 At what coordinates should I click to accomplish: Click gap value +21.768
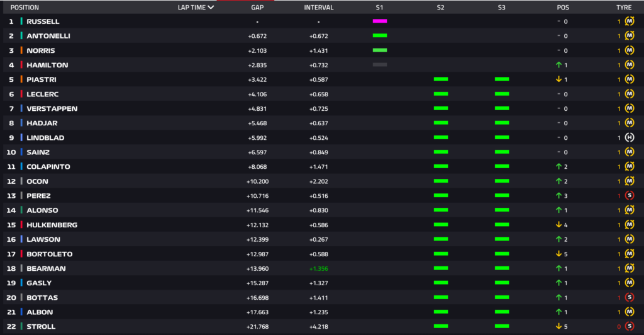[257, 326]
